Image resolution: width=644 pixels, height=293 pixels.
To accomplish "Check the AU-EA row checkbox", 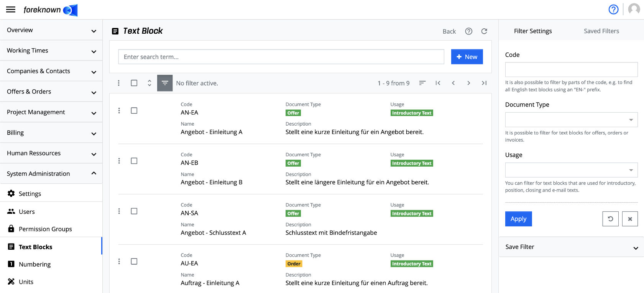I will click(x=134, y=262).
